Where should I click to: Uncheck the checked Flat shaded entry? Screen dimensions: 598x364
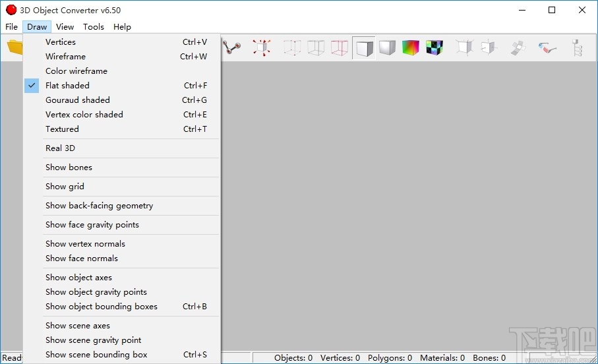click(x=122, y=86)
